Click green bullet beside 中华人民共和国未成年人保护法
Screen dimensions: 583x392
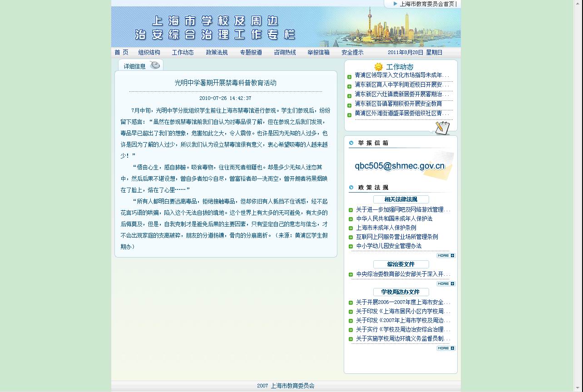point(351,219)
